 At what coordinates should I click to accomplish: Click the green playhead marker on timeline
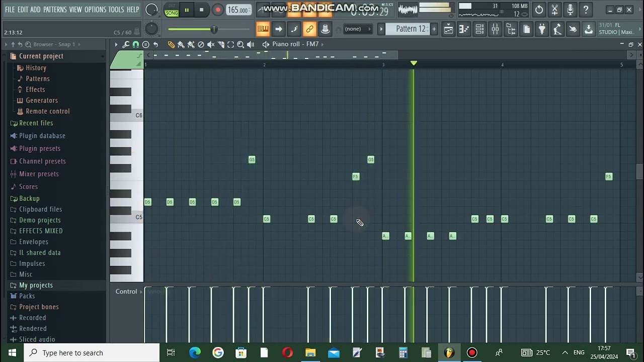pyautogui.click(x=414, y=63)
